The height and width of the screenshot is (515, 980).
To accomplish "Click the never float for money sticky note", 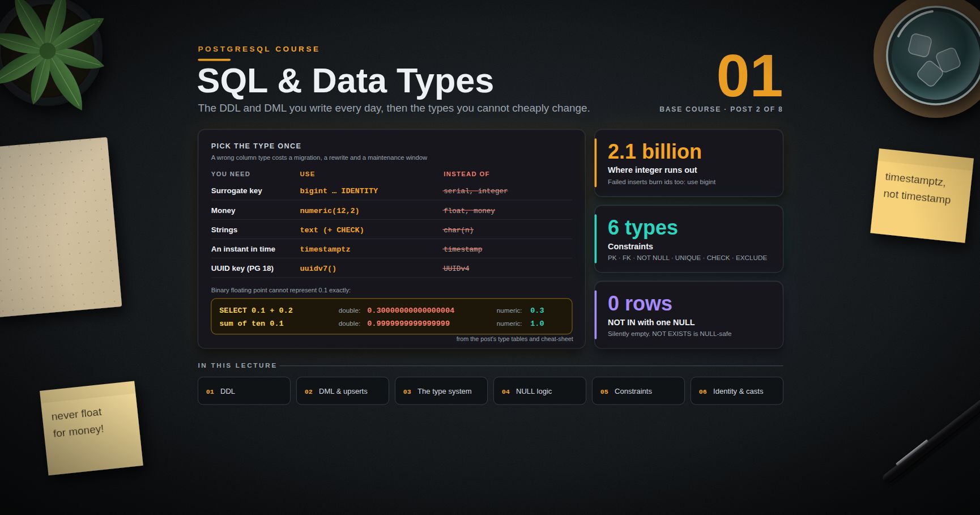I will pyautogui.click(x=91, y=428).
